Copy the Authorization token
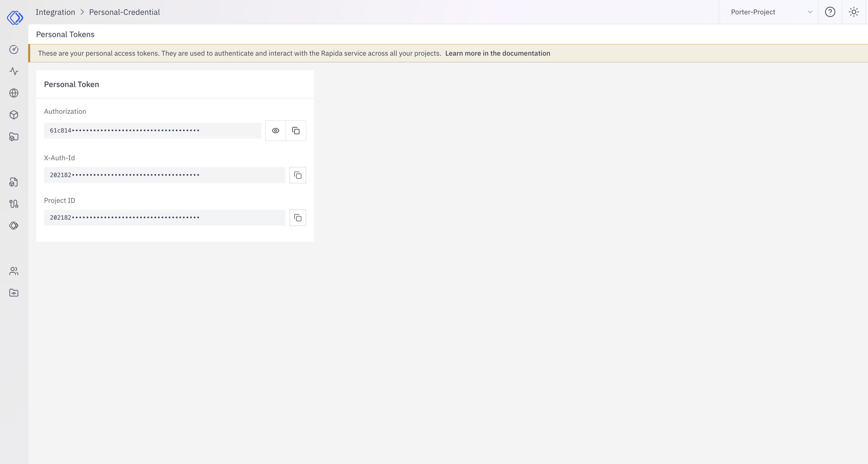Image resolution: width=868 pixels, height=464 pixels. point(296,131)
